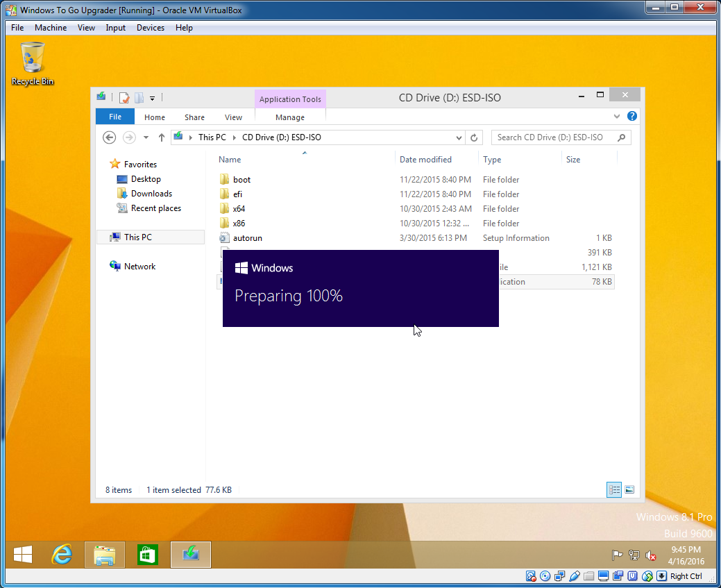Open Explorer Help question mark icon
This screenshot has width=721, height=588.
(x=631, y=116)
